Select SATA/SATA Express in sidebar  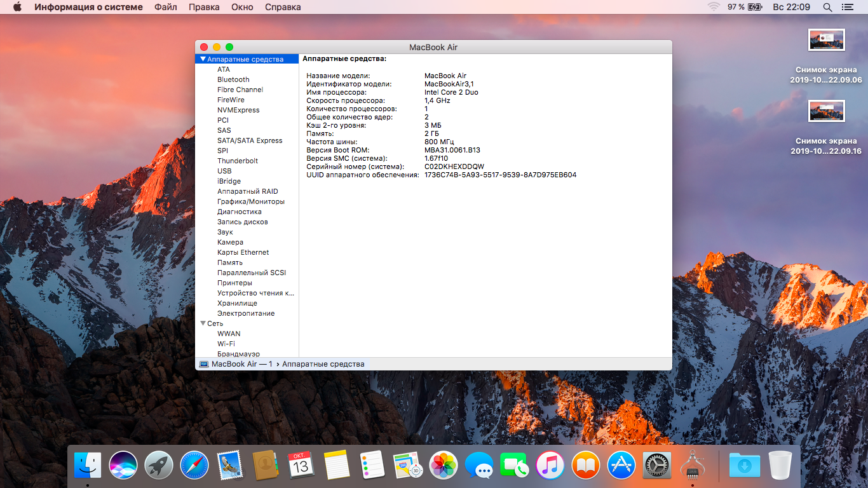[250, 140]
